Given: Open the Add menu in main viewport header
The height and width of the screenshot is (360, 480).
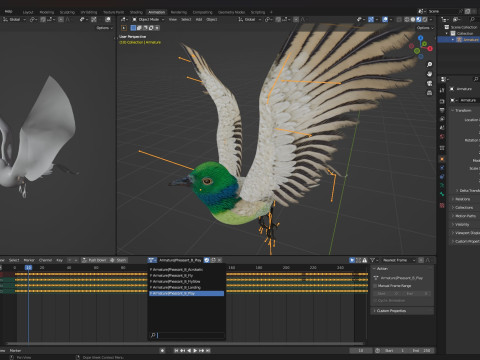Looking at the screenshot, I should [199, 20].
